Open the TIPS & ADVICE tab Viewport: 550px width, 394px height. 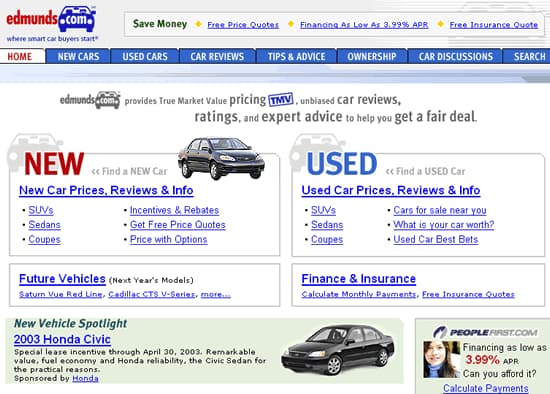(296, 56)
